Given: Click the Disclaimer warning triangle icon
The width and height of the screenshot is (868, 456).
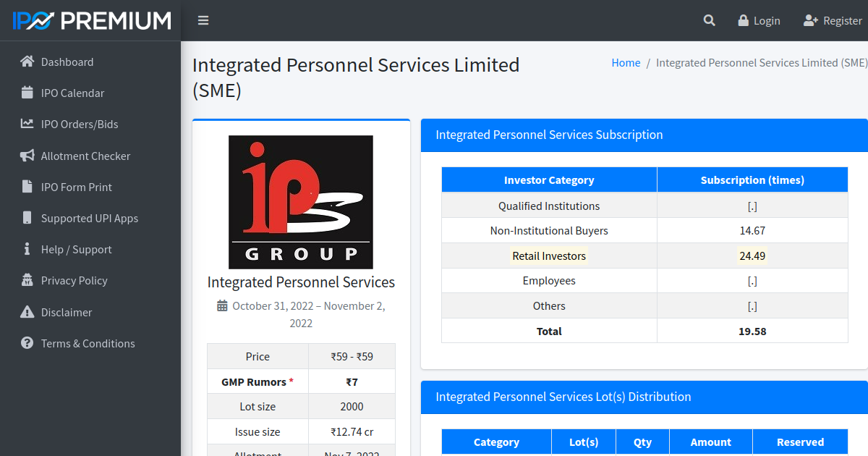Looking at the screenshot, I should coord(25,312).
